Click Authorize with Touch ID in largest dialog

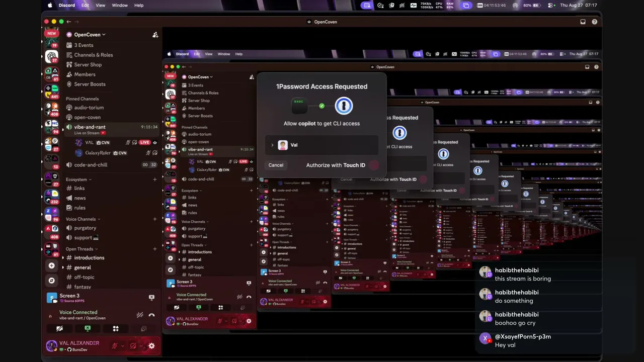(x=336, y=165)
